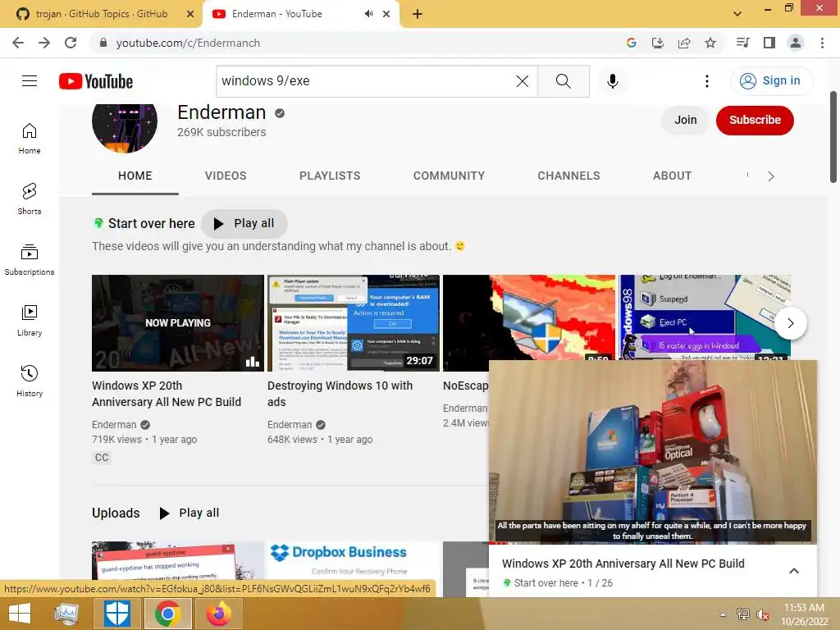
Task: Start voice search with the microphone icon
Action: (x=612, y=81)
